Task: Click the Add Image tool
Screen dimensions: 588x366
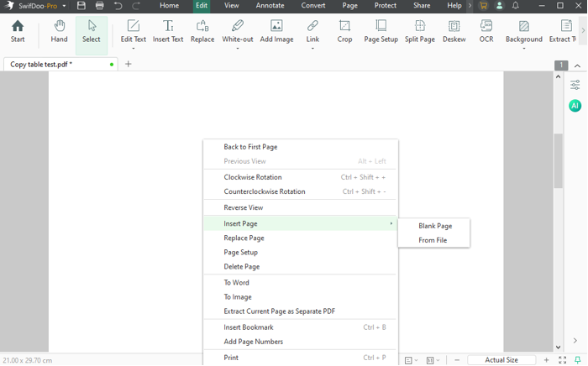Action: pos(276,31)
